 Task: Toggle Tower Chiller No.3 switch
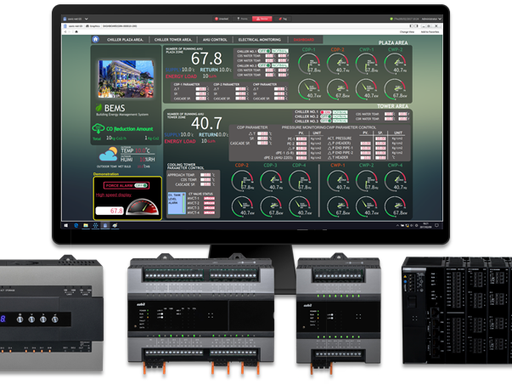(x=325, y=121)
